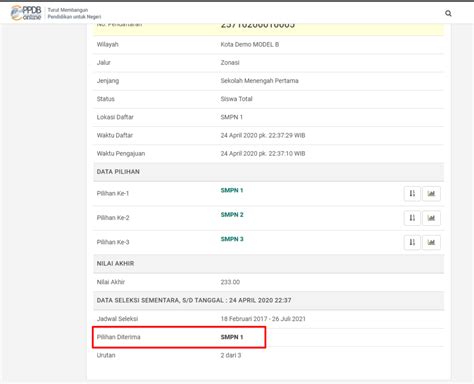Open the chart statistics icon for Pilihan Ke-1

[x=431, y=194]
